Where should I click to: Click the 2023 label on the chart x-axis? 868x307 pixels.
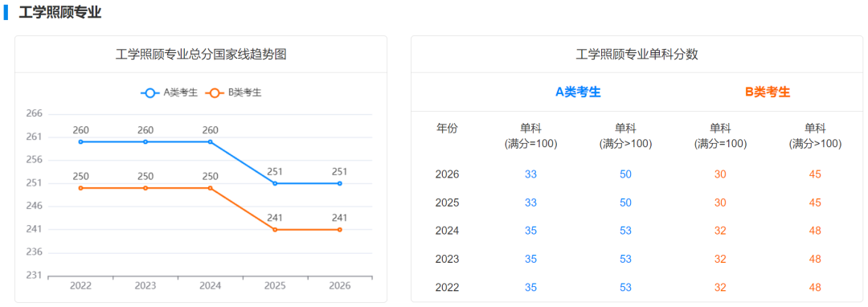[x=145, y=286]
